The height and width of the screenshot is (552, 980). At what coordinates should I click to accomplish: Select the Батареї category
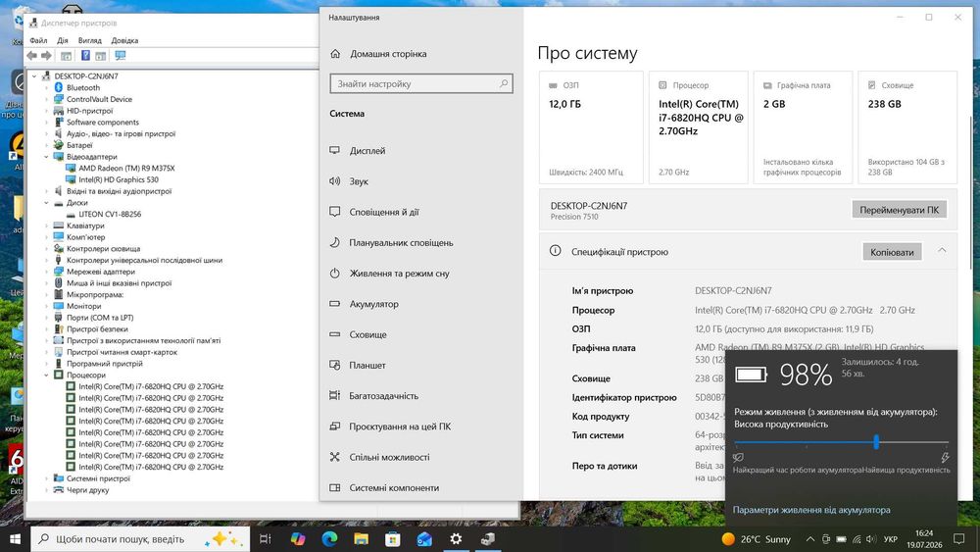79,146
